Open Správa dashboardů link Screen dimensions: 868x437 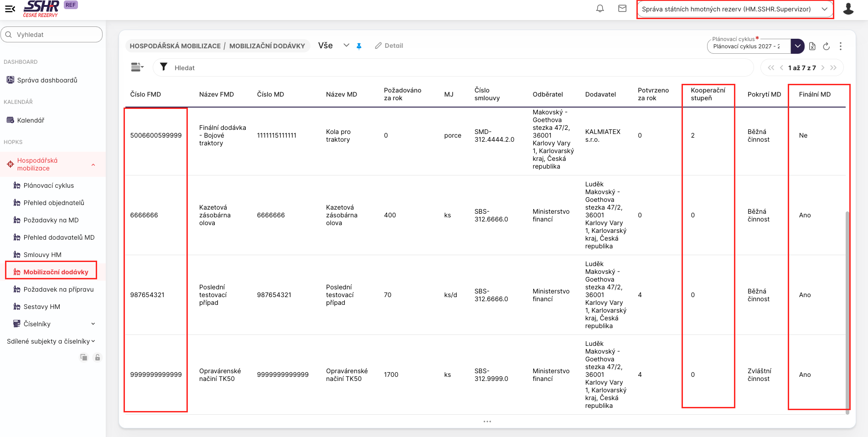47,80
